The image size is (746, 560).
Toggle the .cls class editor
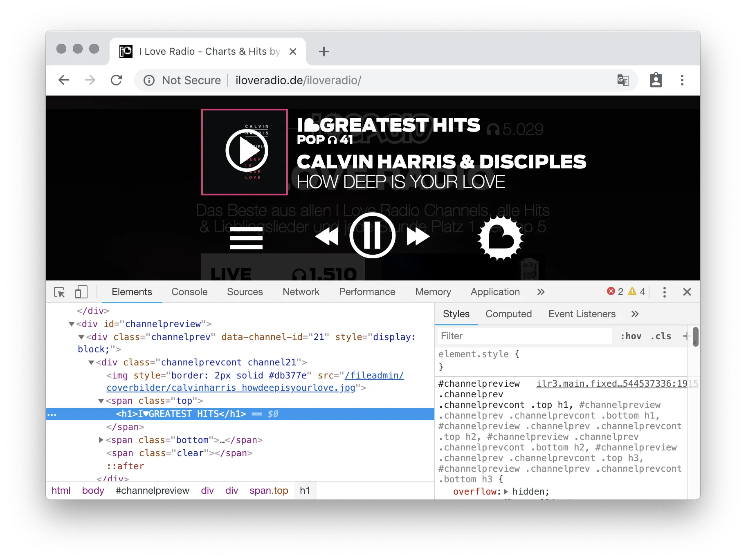point(661,336)
